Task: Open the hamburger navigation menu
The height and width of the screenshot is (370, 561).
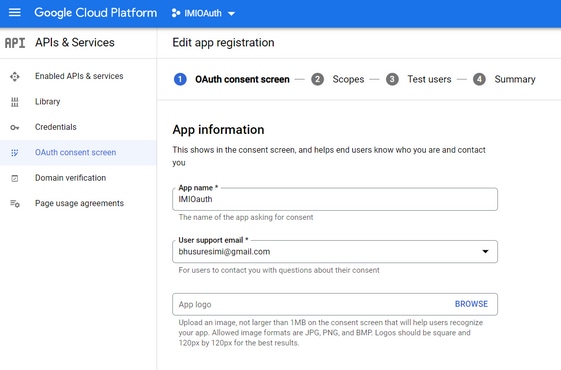Action: (15, 13)
